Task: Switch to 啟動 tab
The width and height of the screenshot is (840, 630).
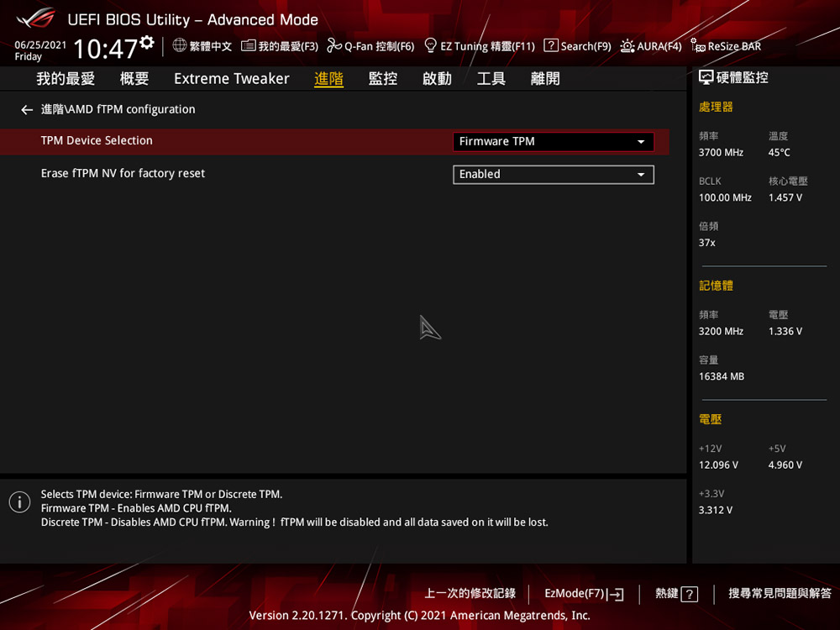Action: pyautogui.click(x=437, y=79)
